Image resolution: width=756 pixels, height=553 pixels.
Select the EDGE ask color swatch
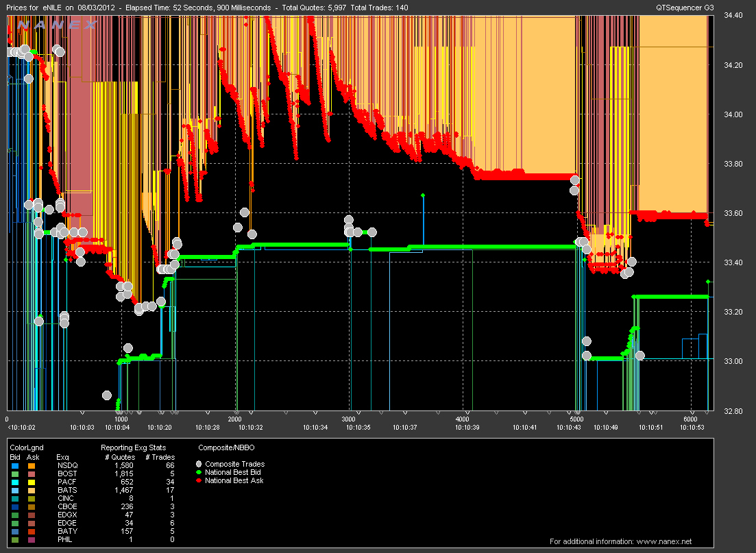[x=32, y=523]
